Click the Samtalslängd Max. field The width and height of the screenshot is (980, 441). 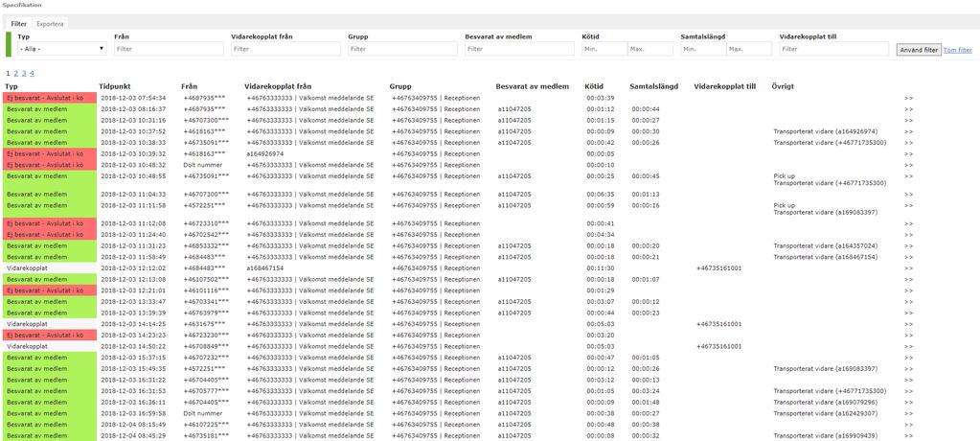pyautogui.click(x=749, y=48)
